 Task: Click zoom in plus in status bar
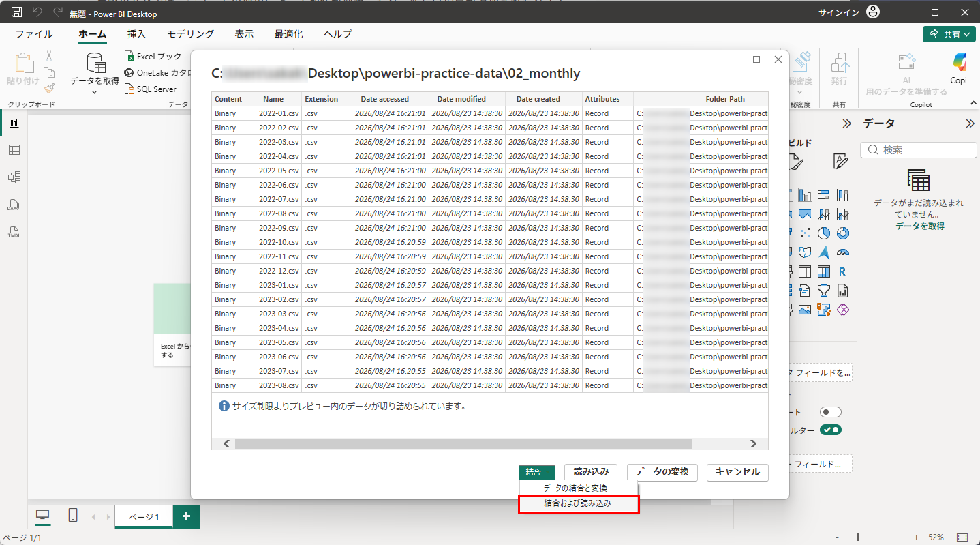(917, 537)
